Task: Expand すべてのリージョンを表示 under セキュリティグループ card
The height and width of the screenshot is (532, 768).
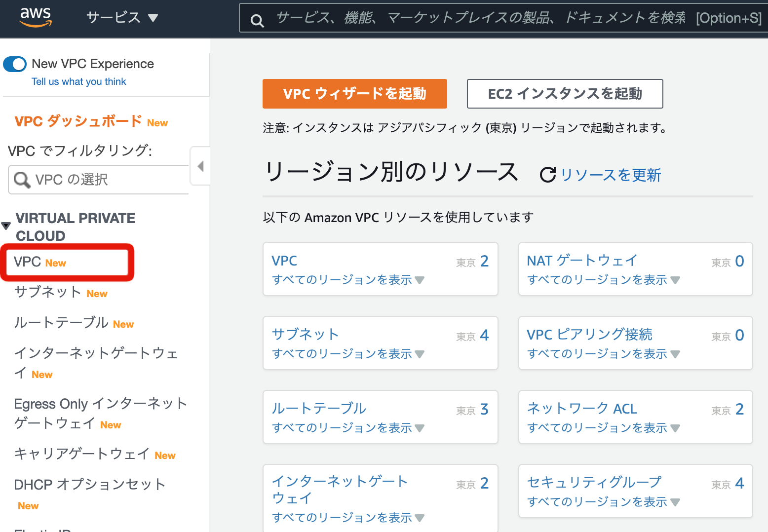Action: (603, 502)
